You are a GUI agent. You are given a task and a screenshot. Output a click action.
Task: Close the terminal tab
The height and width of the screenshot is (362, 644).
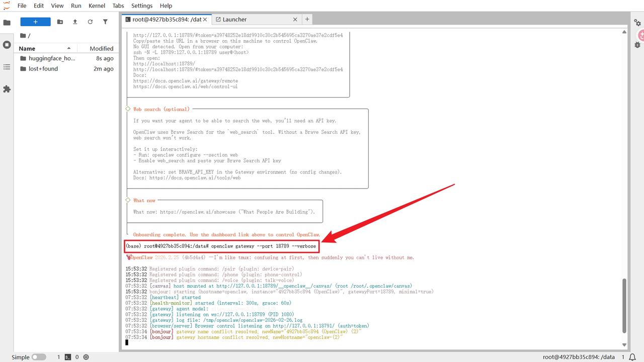(205, 19)
